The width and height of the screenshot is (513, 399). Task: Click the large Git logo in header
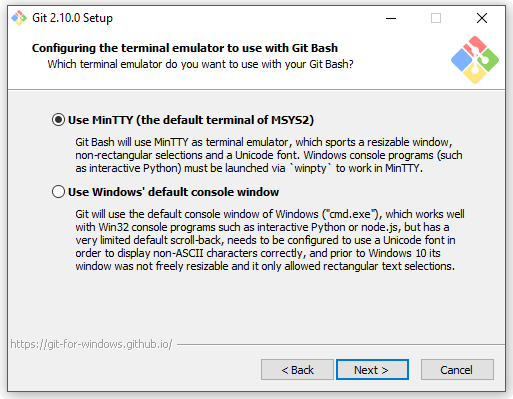coord(475,60)
